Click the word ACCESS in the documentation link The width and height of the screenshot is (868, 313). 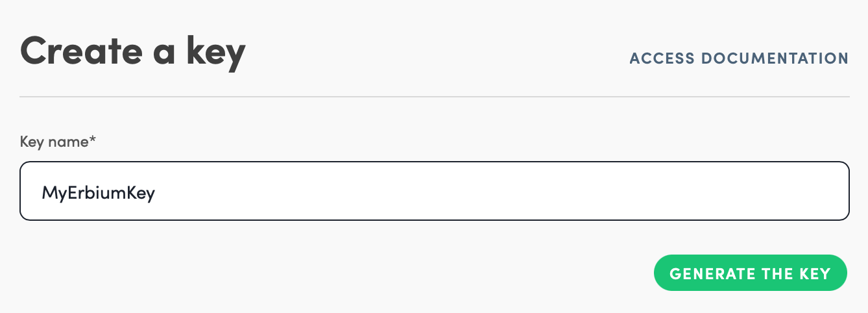click(x=662, y=58)
